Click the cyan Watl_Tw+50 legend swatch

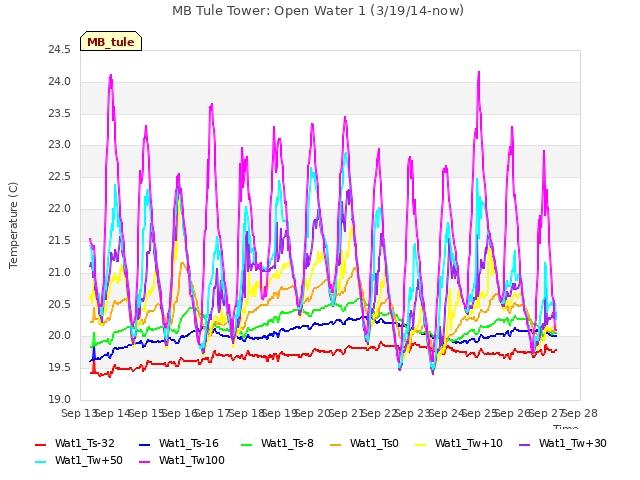(41, 462)
